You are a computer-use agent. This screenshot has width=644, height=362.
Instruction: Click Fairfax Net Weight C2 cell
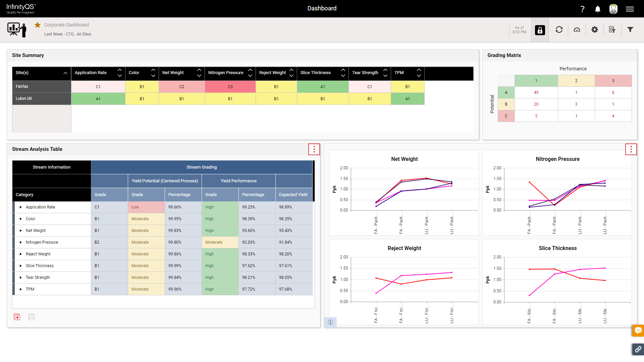(182, 86)
